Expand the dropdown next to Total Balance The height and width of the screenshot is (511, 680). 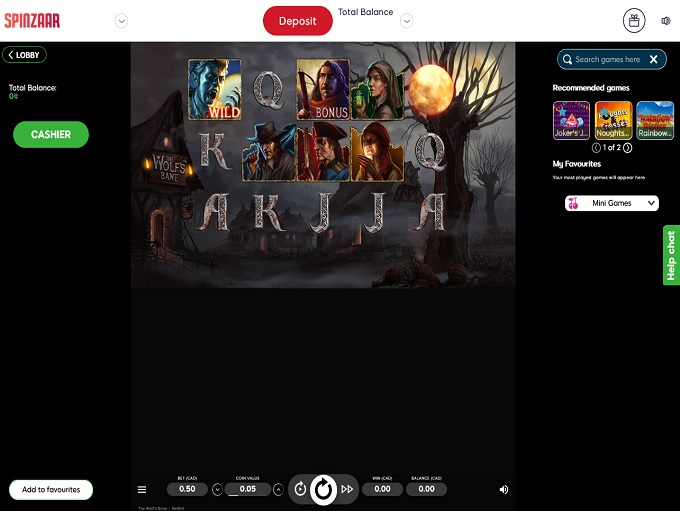[407, 21]
